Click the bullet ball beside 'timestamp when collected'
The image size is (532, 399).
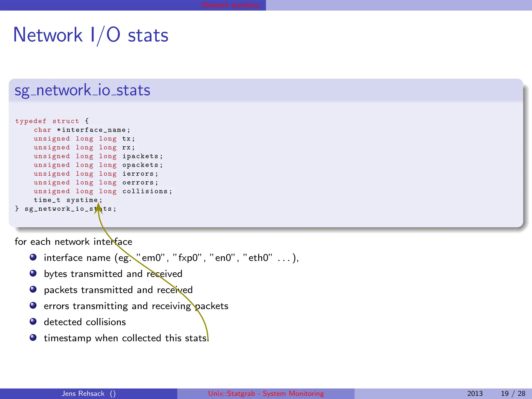pyautogui.click(x=33, y=338)
